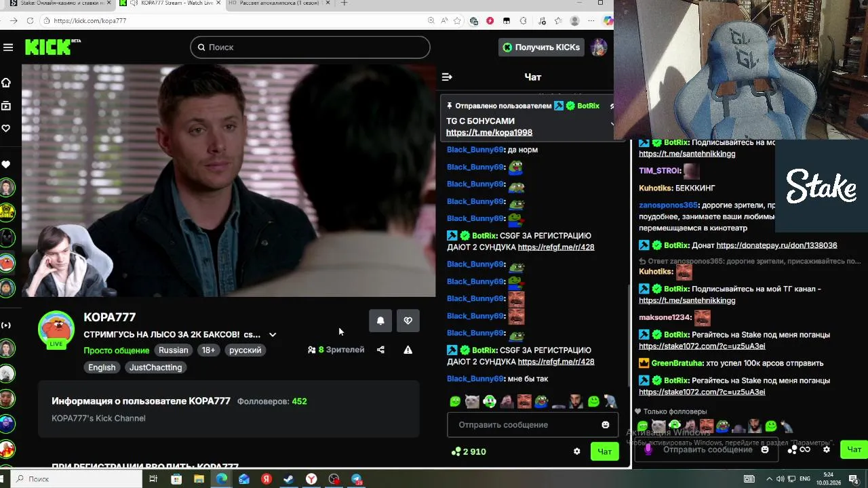Focus the Поиск search field on Kick
This screenshot has width=868, height=488.
point(310,47)
